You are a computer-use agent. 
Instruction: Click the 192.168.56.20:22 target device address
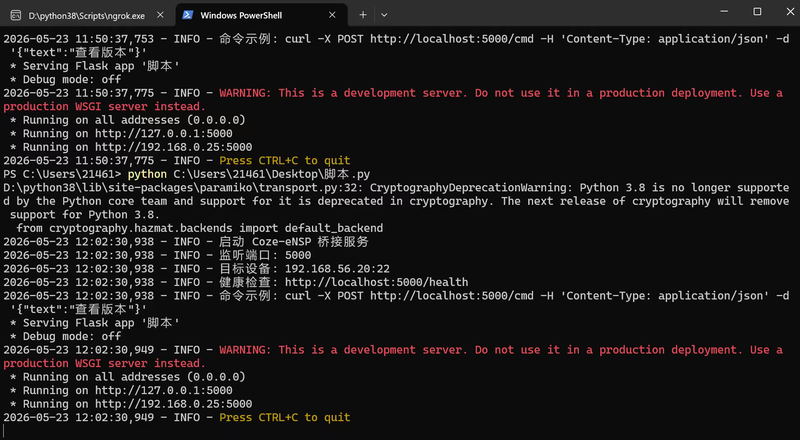337,269
